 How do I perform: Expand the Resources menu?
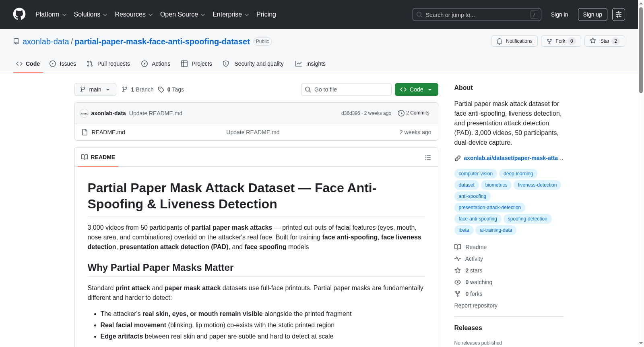134,15
